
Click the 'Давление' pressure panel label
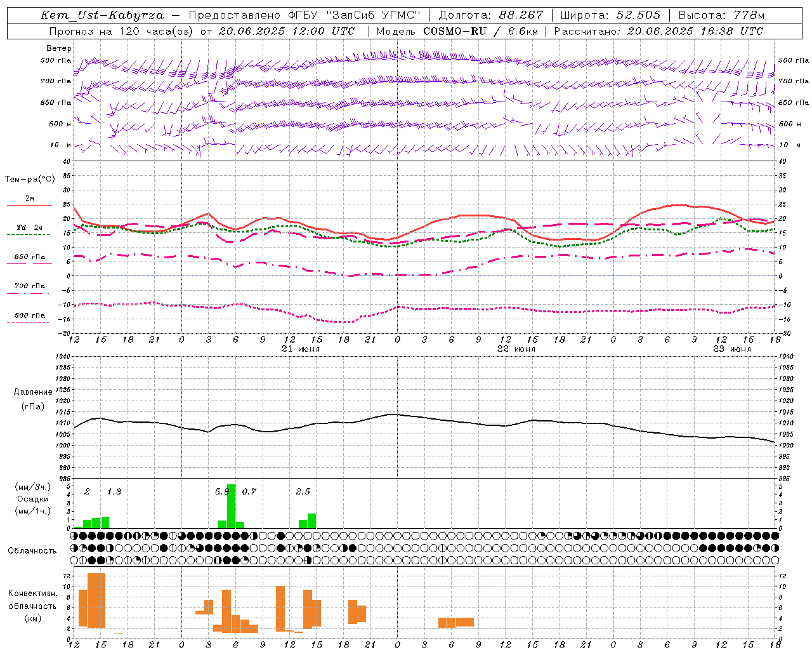point(33,392)
